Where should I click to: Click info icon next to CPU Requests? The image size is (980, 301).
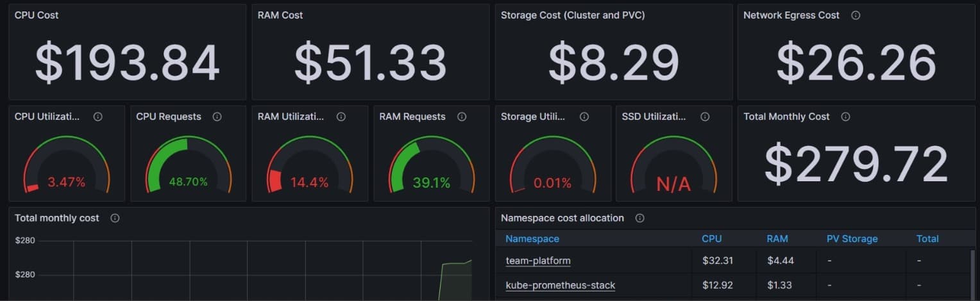coord(217,117)
